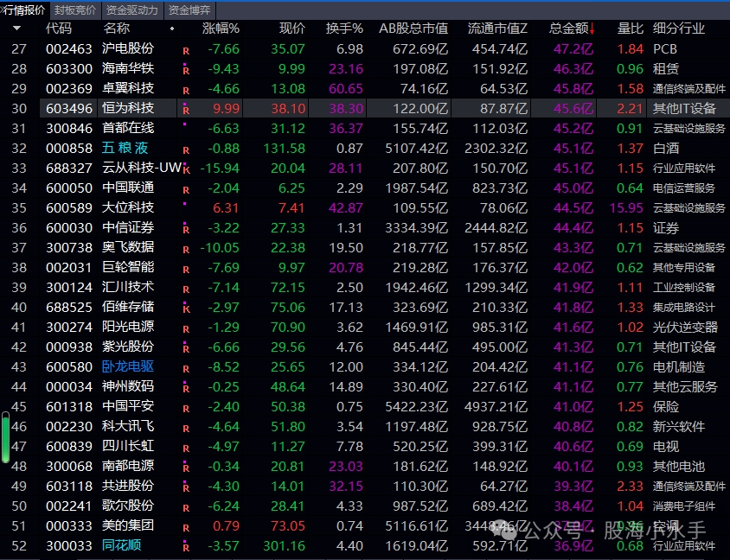Image resolution: width=730 pixels, height=560 pixels.
Task: Click the R marker for 卧龙电驱
Action: coord(186,369)
